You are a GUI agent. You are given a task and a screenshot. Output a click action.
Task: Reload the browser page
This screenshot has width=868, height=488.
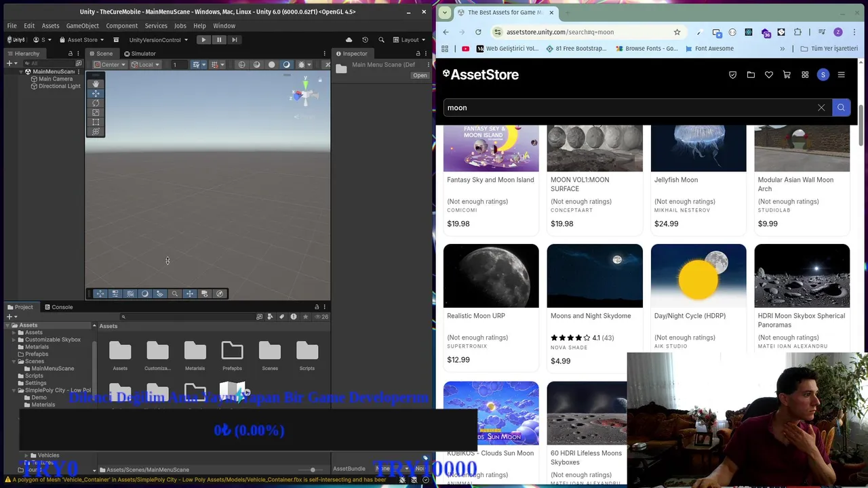pos(478,32)
